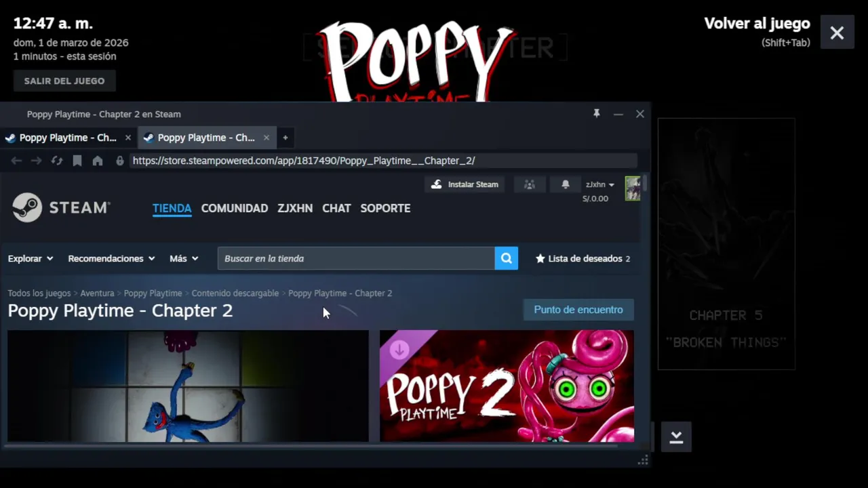This screenshot has width=868, height=488.
Task: Click the date dom, 1 de marzo de 2026
Action: [x=71, y=43]
